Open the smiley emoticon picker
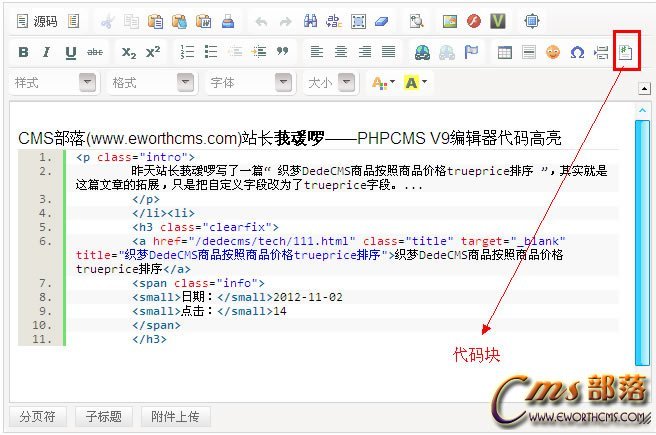The height and width of the screenshot is (435, 656). [553, 52]
